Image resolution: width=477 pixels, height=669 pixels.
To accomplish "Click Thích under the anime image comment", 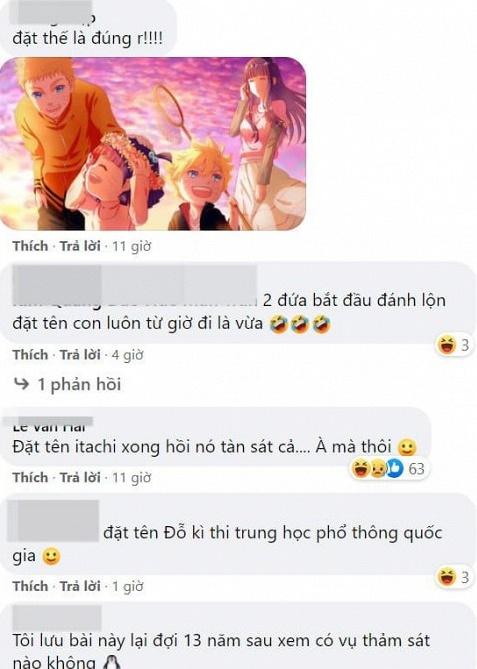I will (x=30, y=246).
